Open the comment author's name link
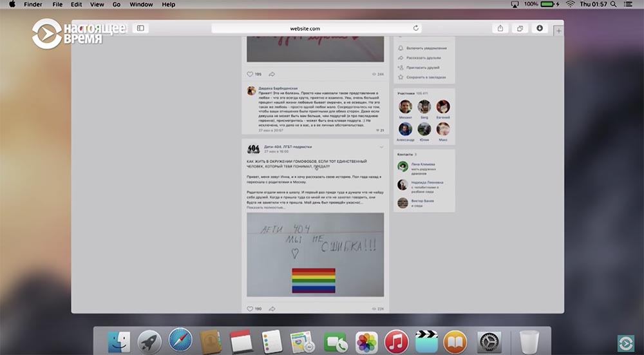The height and width of the screenshot is (355, 644). [x=278, y=88]
